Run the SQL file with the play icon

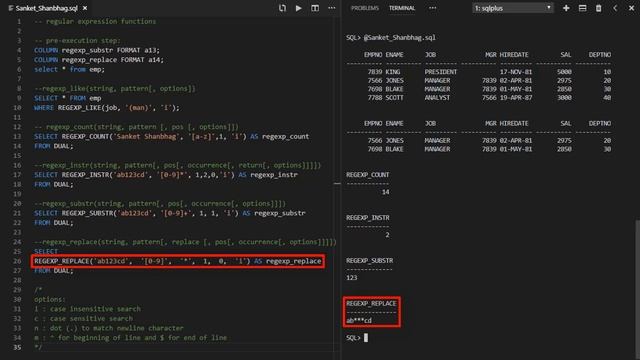pos(298,8)
